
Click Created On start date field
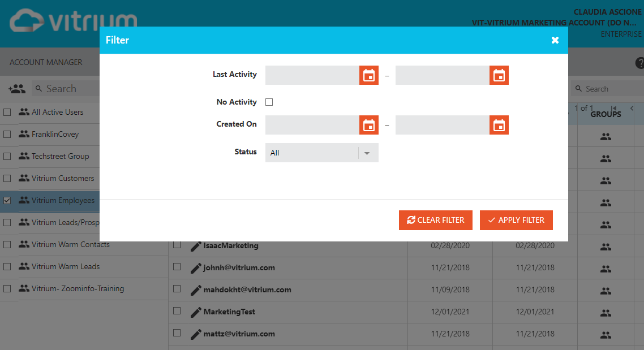[312, 125]
